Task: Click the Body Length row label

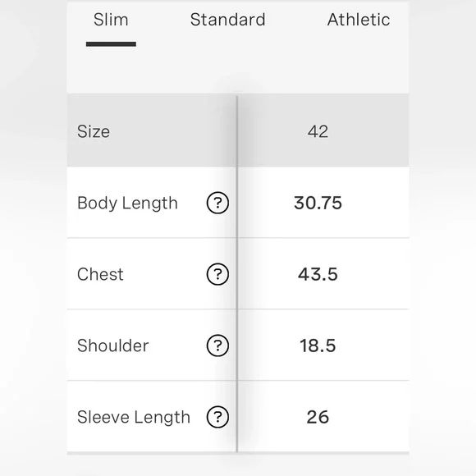Action: 127,203
